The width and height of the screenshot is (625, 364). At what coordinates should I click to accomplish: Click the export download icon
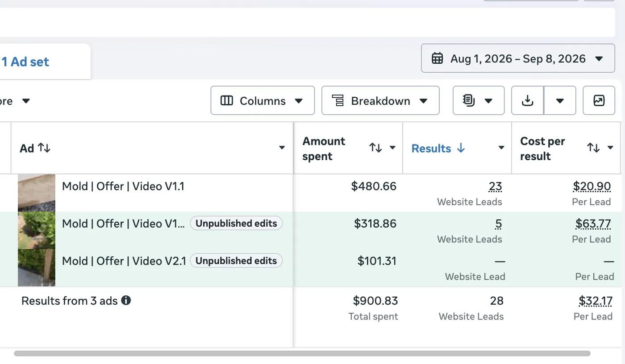[528, 101]
